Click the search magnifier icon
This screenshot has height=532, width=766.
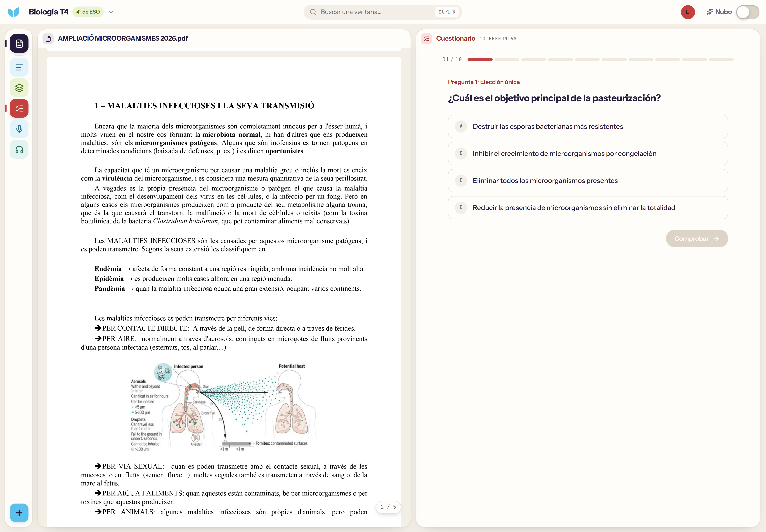(313, 12)
